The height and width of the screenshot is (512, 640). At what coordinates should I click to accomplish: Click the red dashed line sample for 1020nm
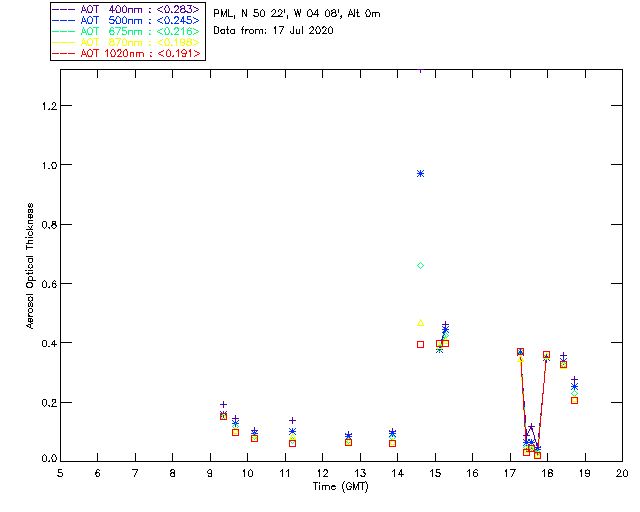(x=64, y=53)
